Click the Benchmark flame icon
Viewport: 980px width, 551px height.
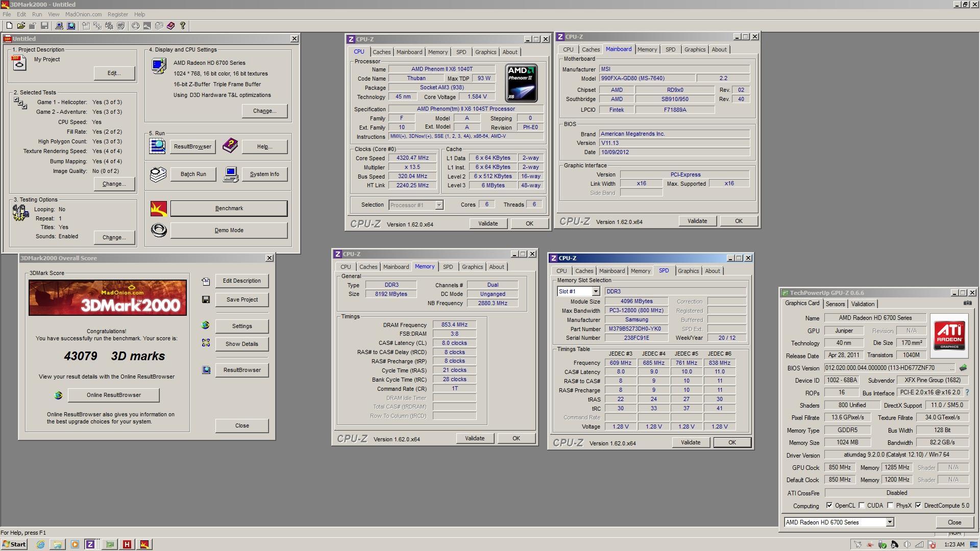pos(159,208)
